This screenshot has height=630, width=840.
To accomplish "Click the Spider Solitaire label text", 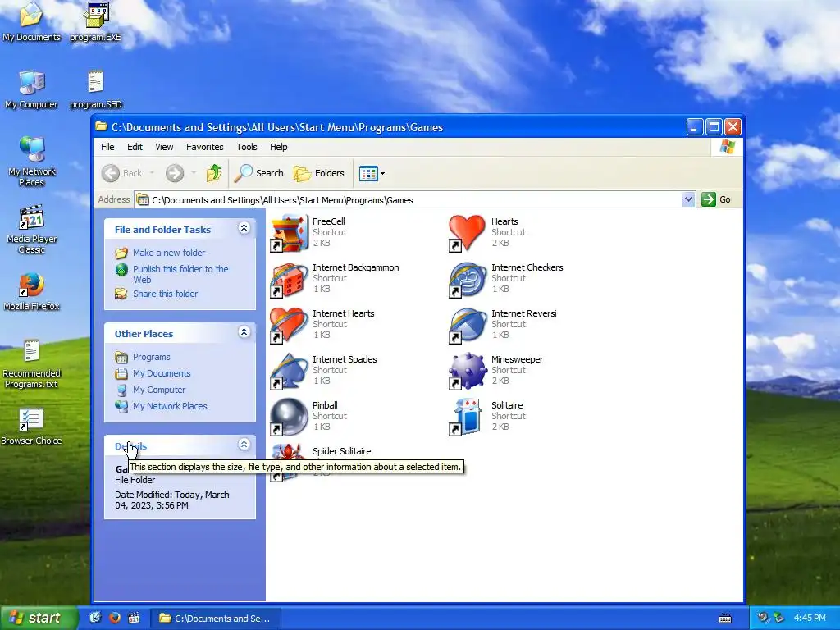I will click(x=341, y=451).
